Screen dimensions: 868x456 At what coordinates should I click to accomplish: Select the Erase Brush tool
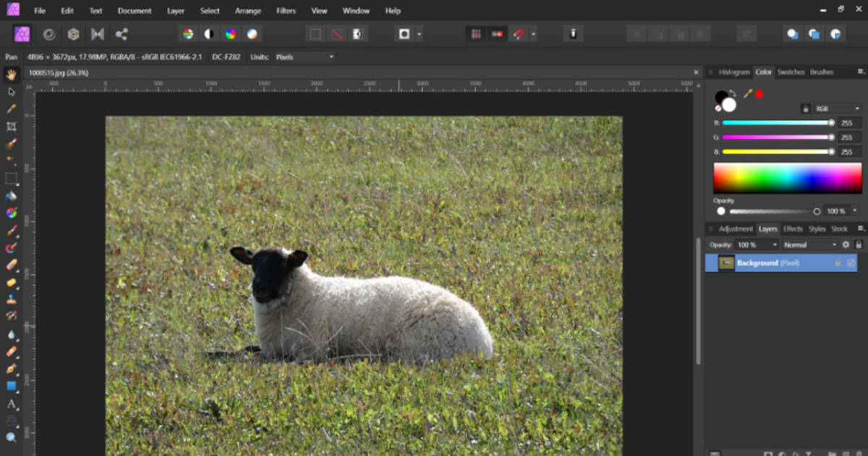coord(11,265)
